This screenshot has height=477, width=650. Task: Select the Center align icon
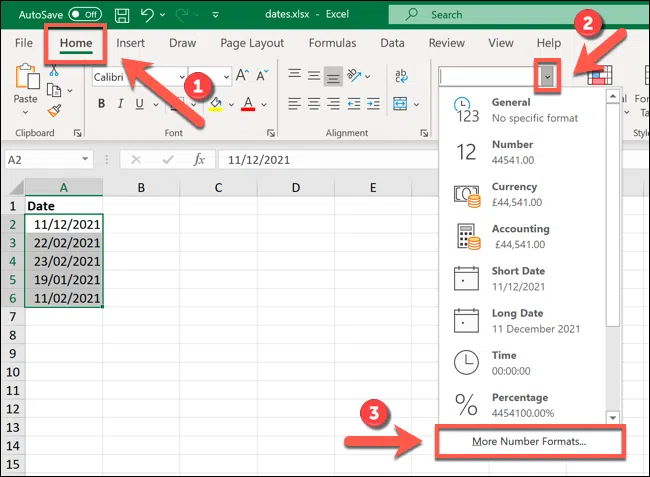tap(314, 104)
